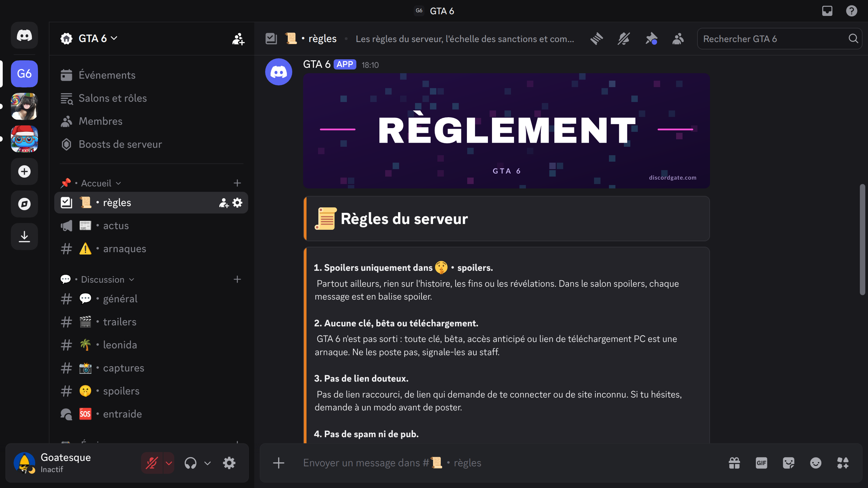Toggle microphone mute
The height and width of the screenshot is (488, 868).
click(x=152, y=463)
